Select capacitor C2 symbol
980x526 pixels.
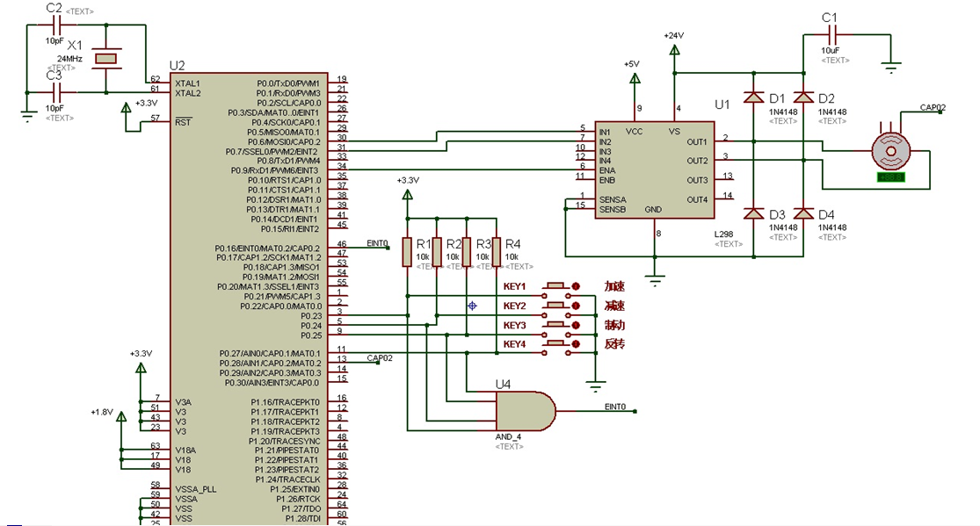coord(55,25)
